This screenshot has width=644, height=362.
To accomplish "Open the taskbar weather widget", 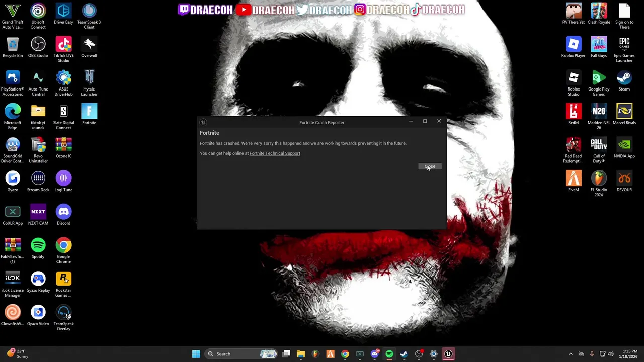I will [x=17, y=354].
